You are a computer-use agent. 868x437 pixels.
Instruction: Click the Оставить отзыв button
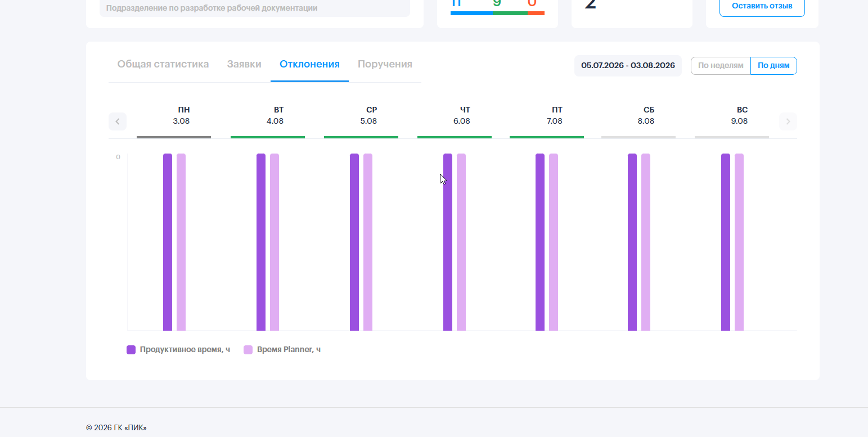pos(762,6)
